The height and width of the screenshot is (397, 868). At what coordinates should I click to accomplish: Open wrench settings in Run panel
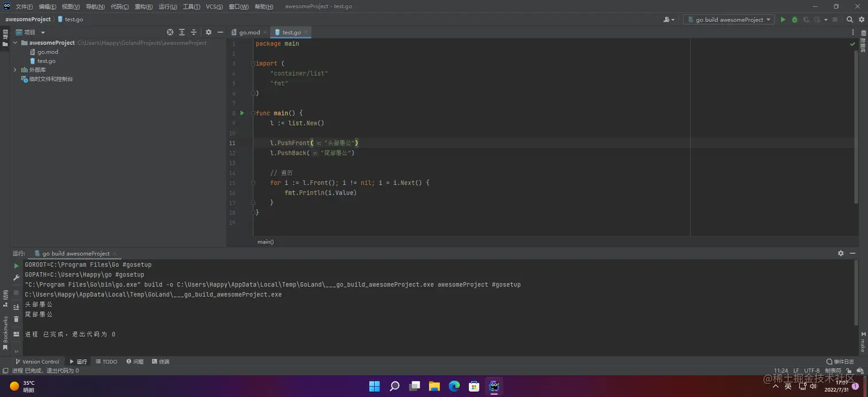click(16, 278)
